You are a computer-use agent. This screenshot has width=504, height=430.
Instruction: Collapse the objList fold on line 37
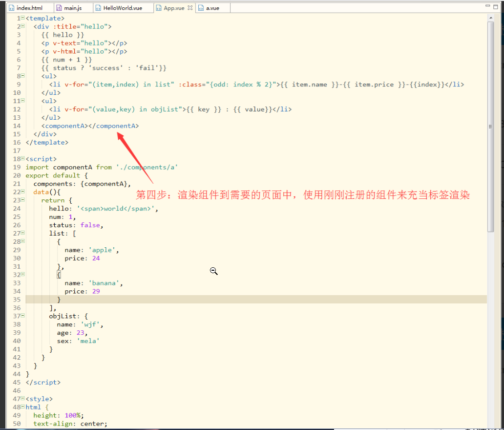click(x=23, y=316)
